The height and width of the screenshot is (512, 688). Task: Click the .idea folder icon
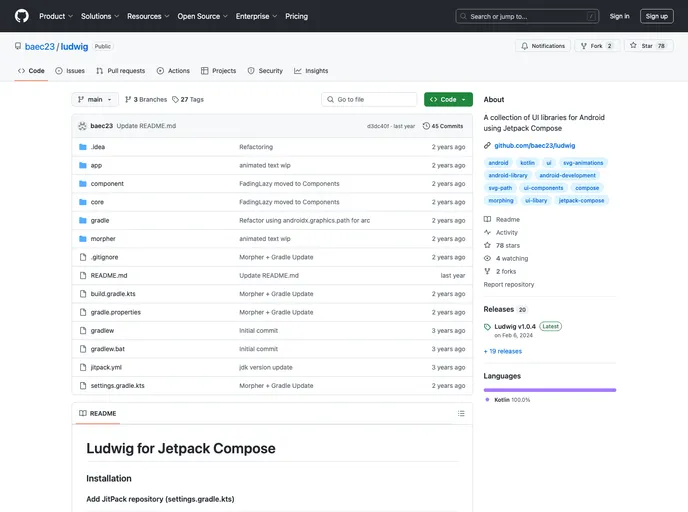(82, 147)
